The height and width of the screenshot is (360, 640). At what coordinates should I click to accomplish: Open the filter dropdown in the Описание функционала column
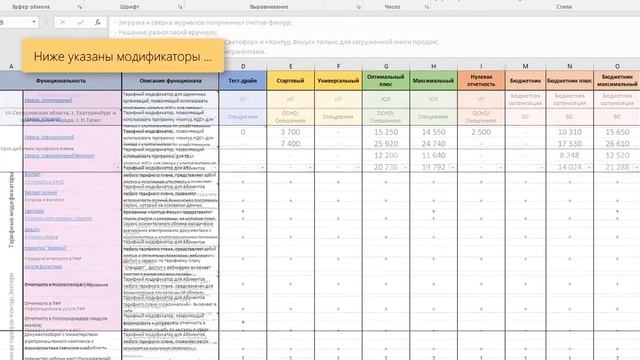click(x=214, y=167)
